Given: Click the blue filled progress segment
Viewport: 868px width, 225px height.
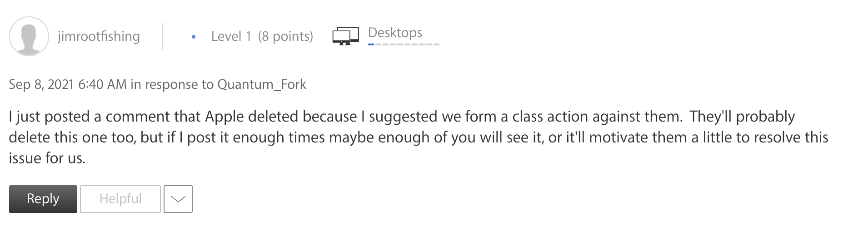Looking at the screenshot, I should pos(371,44).
